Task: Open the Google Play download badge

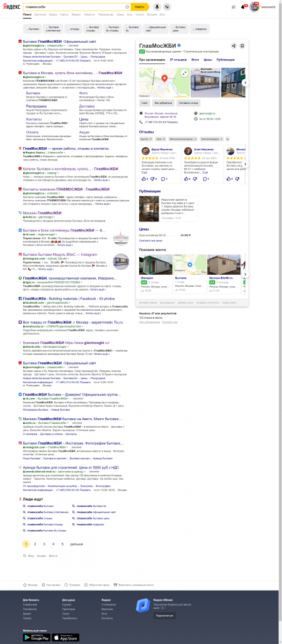Action: [x=36, y=638]
